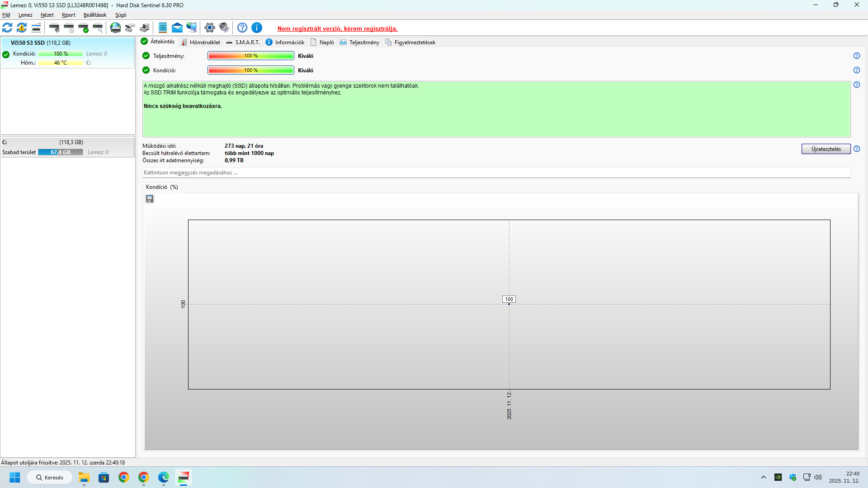The image size is (868, 488).
Task: Show hidden icons in system tray
Action: (x=764, y=477)
